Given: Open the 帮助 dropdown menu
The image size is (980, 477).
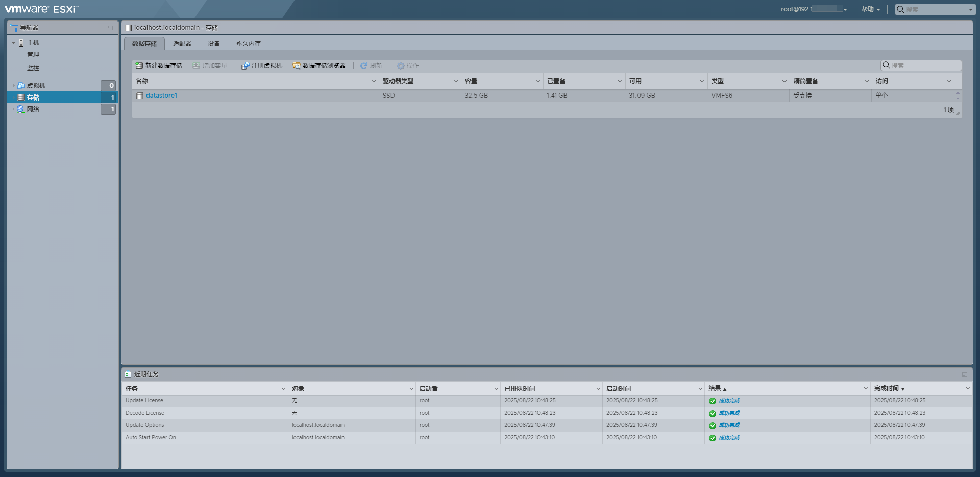Looking at the screenshot, I should point(869,9).
